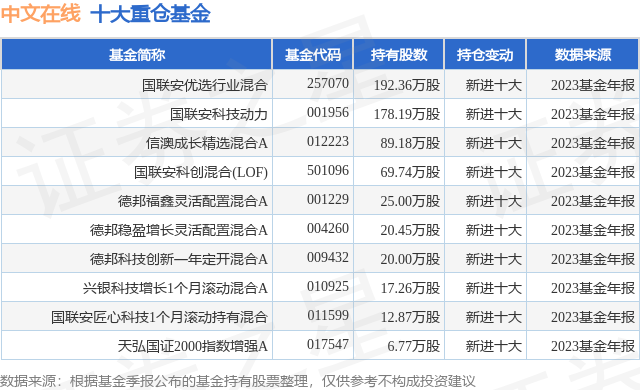Click 新进十大 in the 012223 row

coord(494,143)
